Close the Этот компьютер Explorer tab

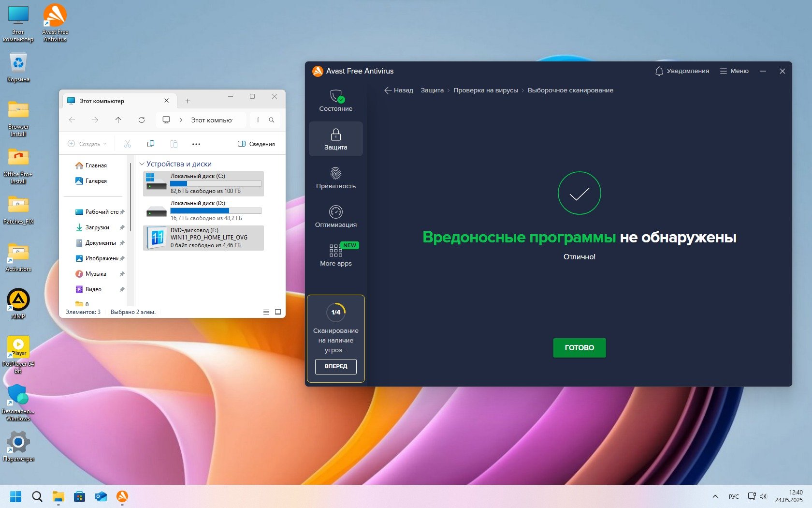(x=167, y=101)
